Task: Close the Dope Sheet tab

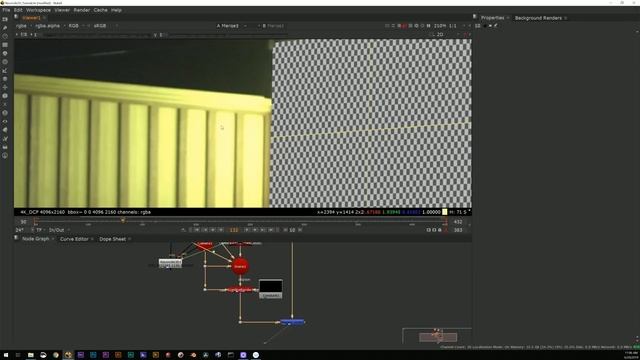Action: pyautogui.click(x=129, y=239)
